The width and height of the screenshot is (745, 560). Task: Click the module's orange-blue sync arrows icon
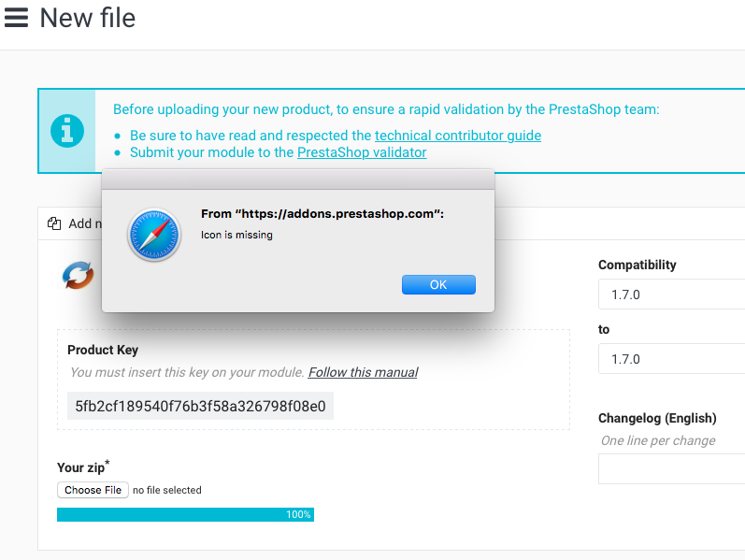[x=79, y=274]
